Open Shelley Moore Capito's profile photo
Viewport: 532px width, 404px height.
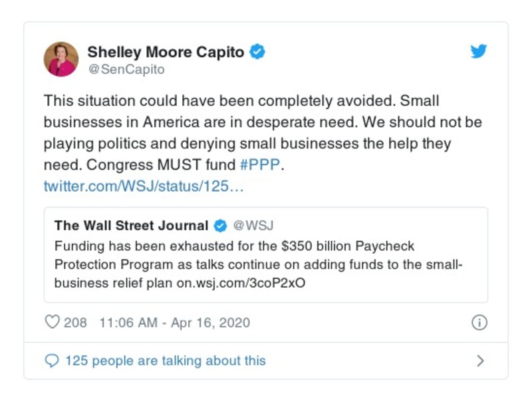(61, 59)
